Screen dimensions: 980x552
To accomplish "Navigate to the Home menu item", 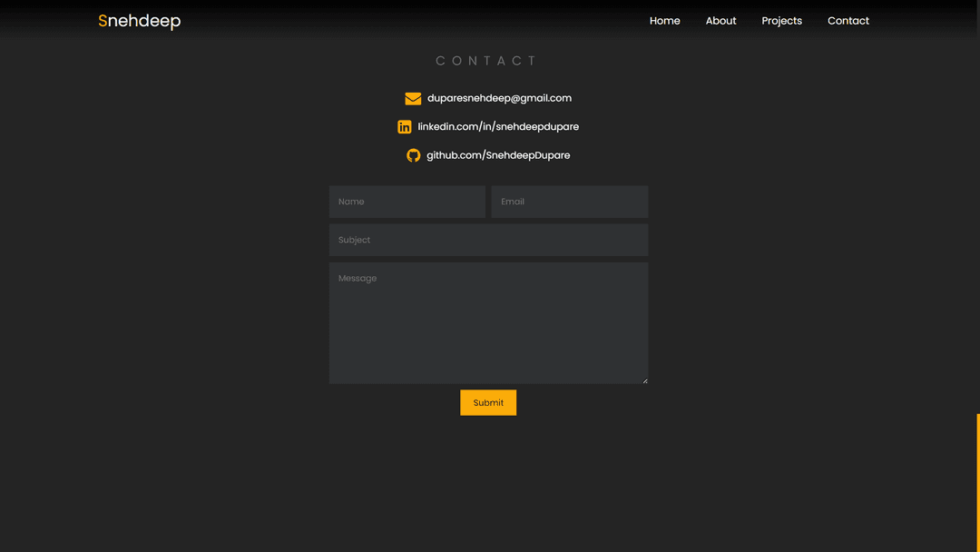I will tap(664, 20).
